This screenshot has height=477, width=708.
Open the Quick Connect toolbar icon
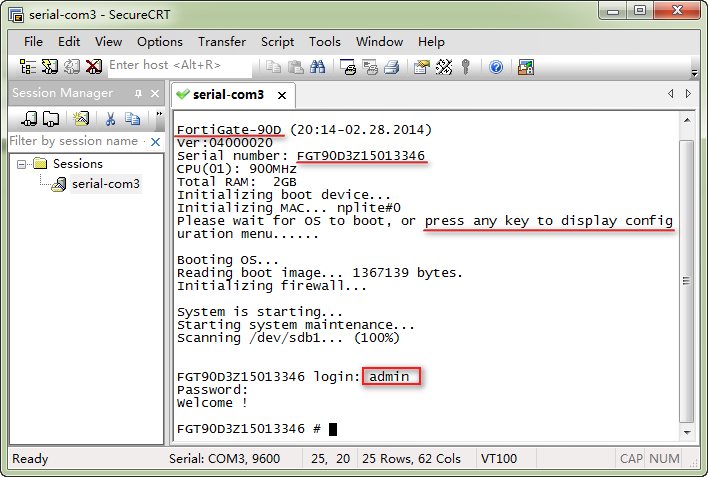point(50,67)
